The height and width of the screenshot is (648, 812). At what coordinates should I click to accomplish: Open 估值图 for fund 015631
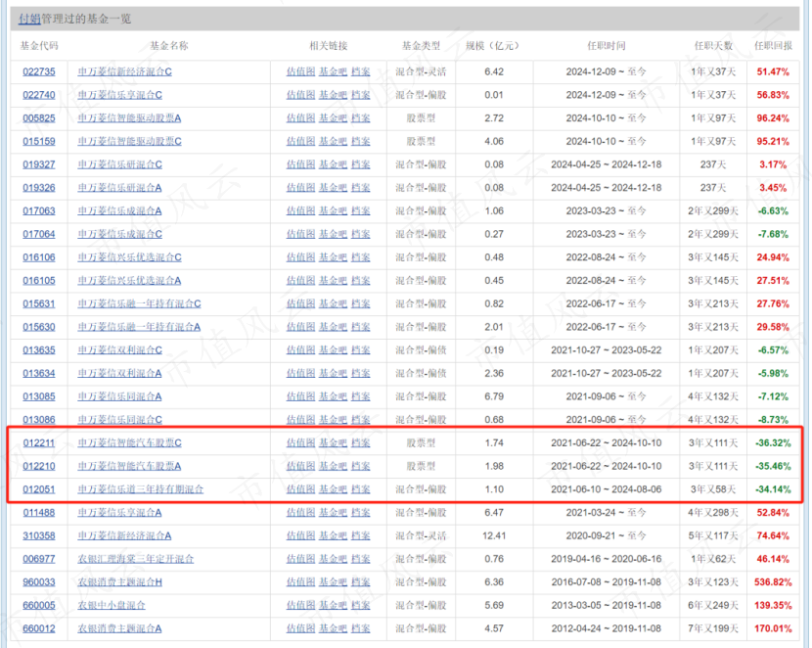(300, 303)
